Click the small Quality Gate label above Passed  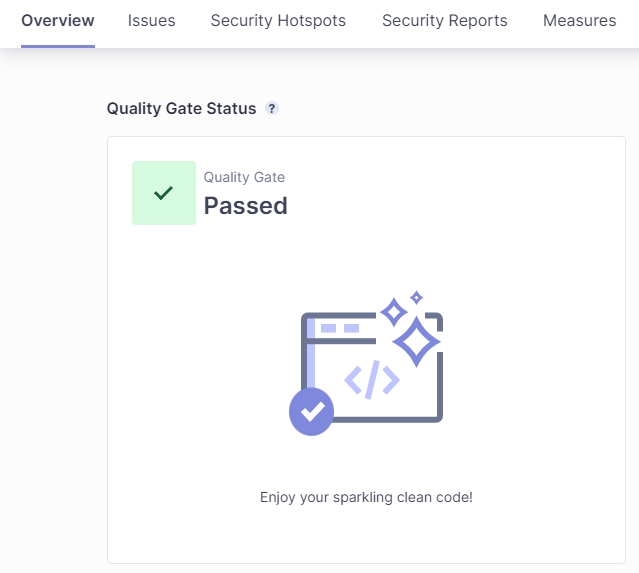tap(244, 177)
